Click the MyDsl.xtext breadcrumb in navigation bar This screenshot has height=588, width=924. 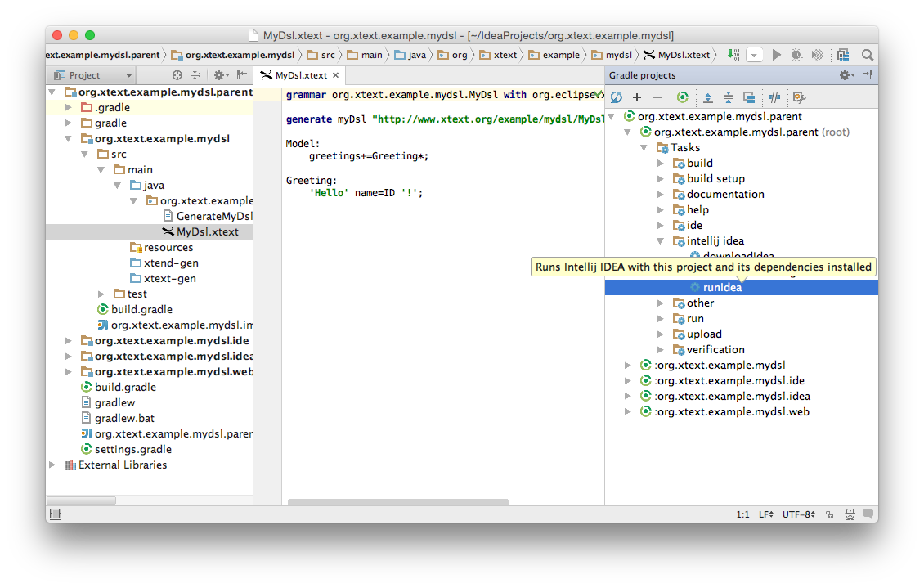[x=676, y=55]
